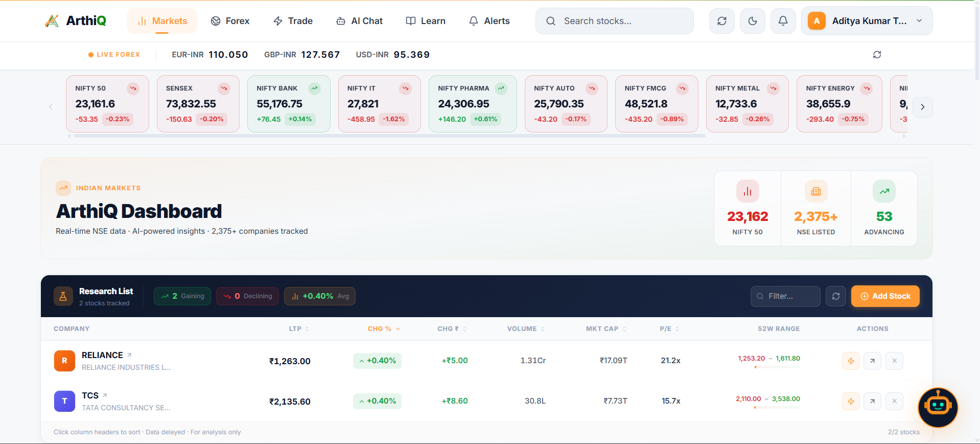The image size is (980, 444).
Task: Sort table by MKT CAP column
Action: [x=606, y=329]
